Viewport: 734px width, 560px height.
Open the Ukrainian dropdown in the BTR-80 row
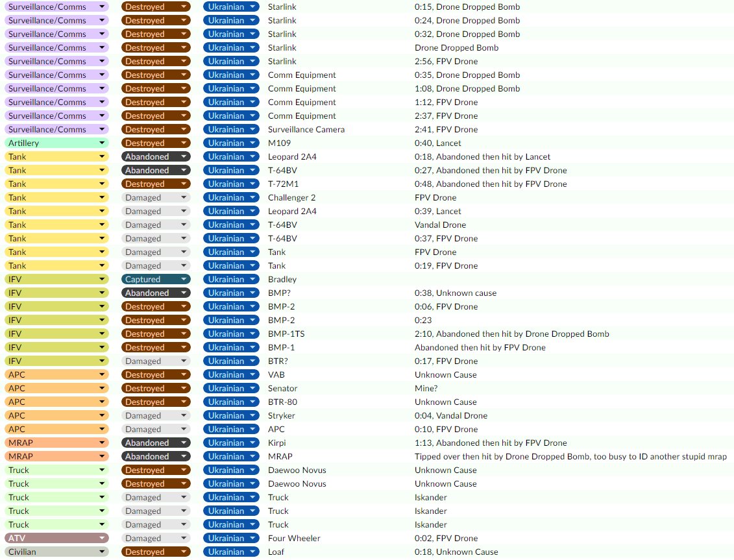pyautogui.click(x=231, y=402)
